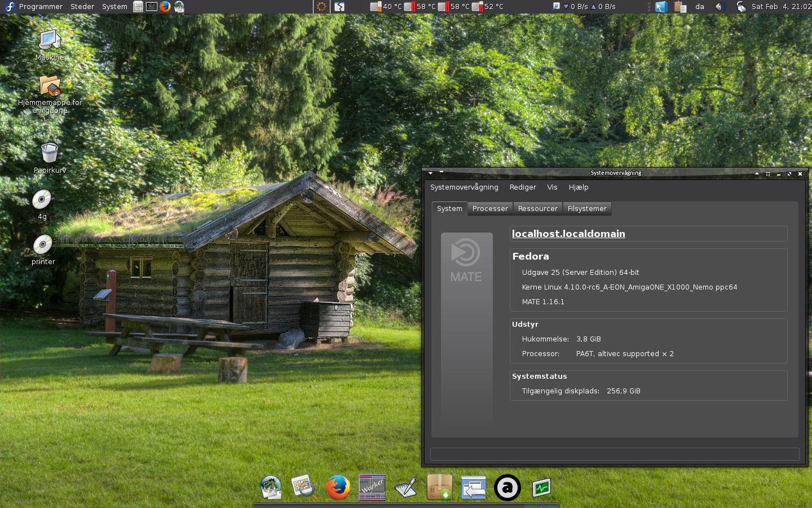The image size is (812, 508).
Task: Open the notepad text editor dock icon
Action: [x=405, y=488]
